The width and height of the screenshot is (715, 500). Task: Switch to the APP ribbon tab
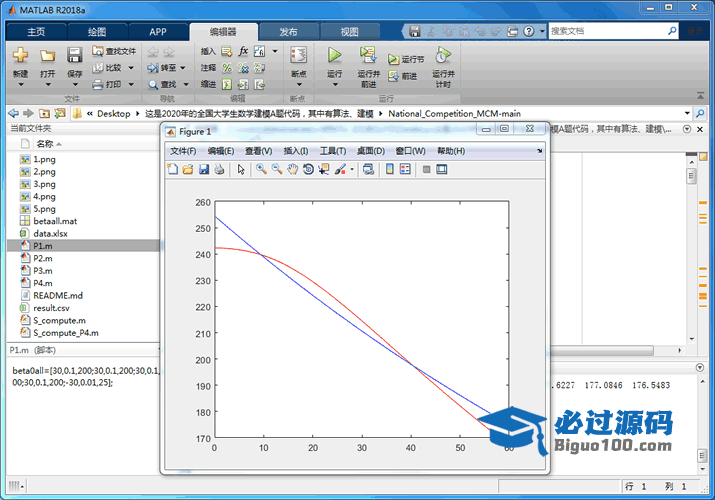point(158,32)
